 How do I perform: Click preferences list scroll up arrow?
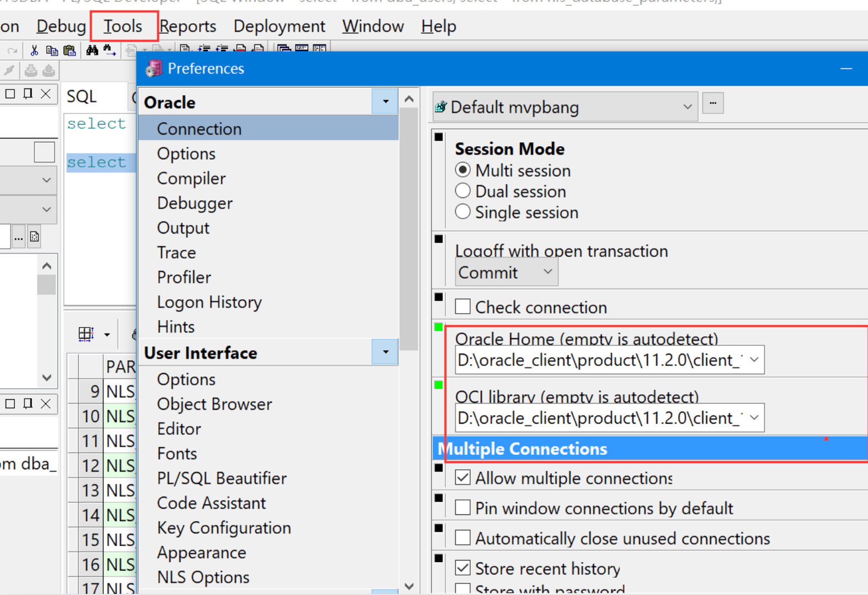(x=409, y=99)
